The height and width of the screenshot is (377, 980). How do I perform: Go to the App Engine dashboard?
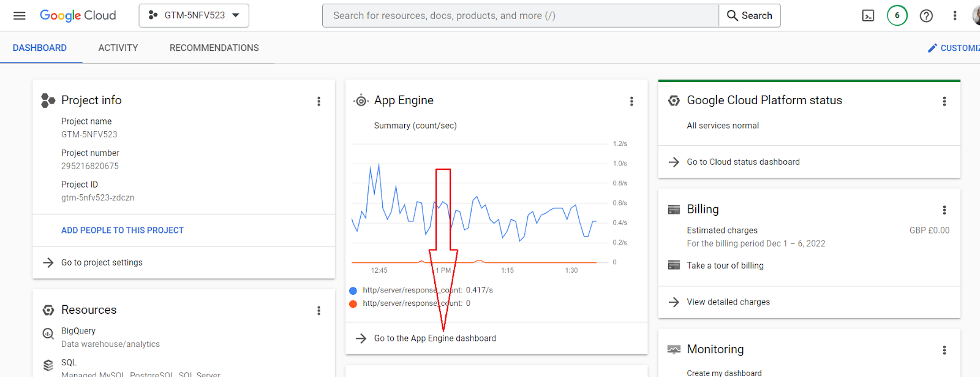tap(435, 338)
